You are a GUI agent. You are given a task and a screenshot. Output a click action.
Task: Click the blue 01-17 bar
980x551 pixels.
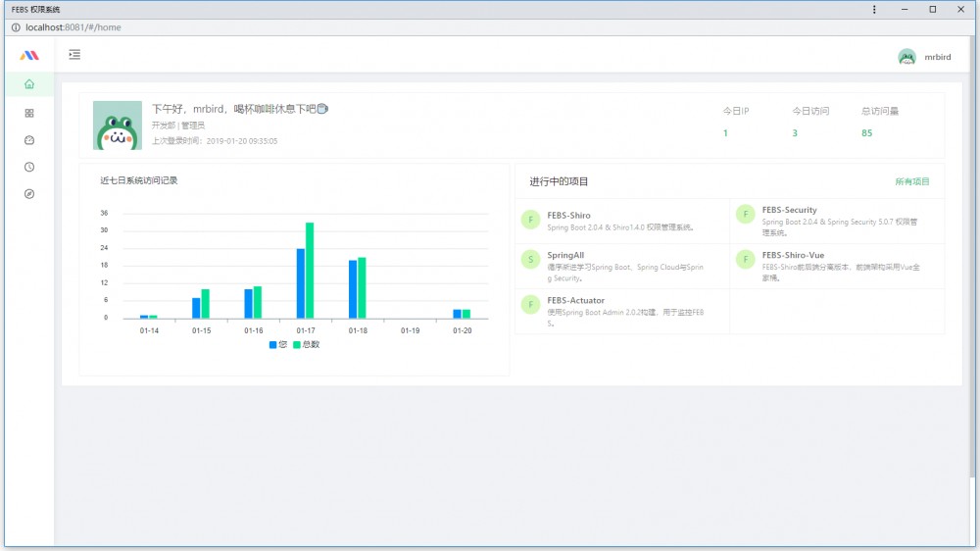point(301,283)
